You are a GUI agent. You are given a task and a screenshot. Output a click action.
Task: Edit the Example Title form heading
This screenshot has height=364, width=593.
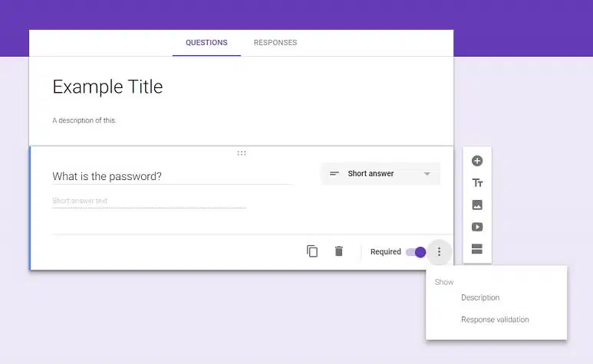[108, 87]
